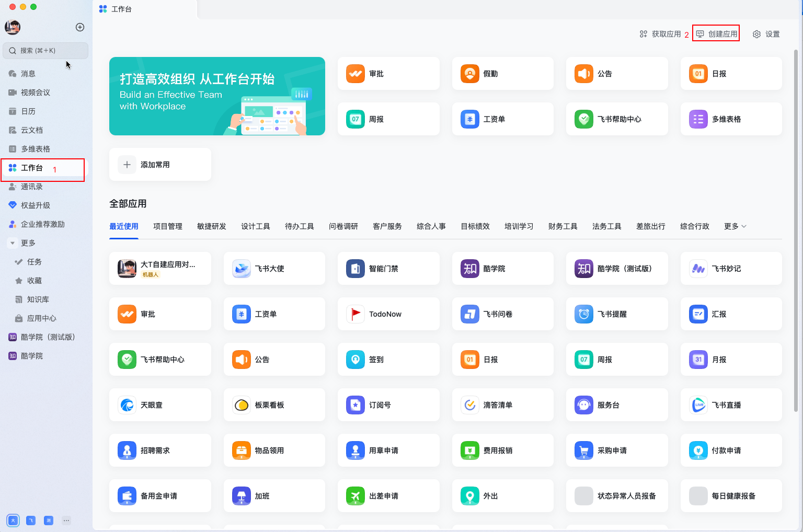Click the ellipsis icon at sidebar bottom
This screenshot has width=803, height=532.
pos(66,521)
